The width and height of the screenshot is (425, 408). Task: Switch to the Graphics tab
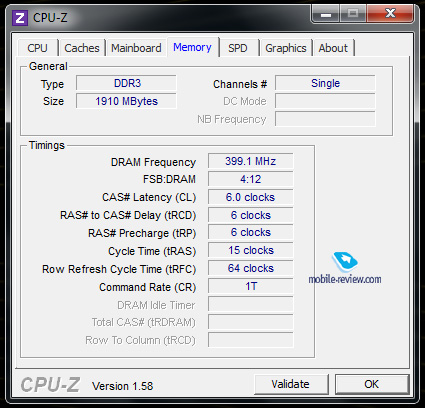pyautogui.click(x=286, y=48)
